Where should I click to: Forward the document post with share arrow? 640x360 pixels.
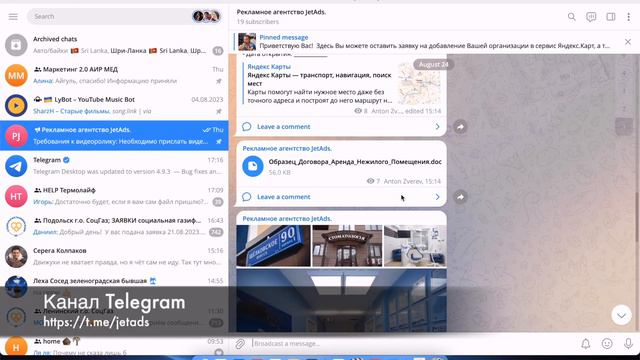pyautogui.click(x=460, y=197)
